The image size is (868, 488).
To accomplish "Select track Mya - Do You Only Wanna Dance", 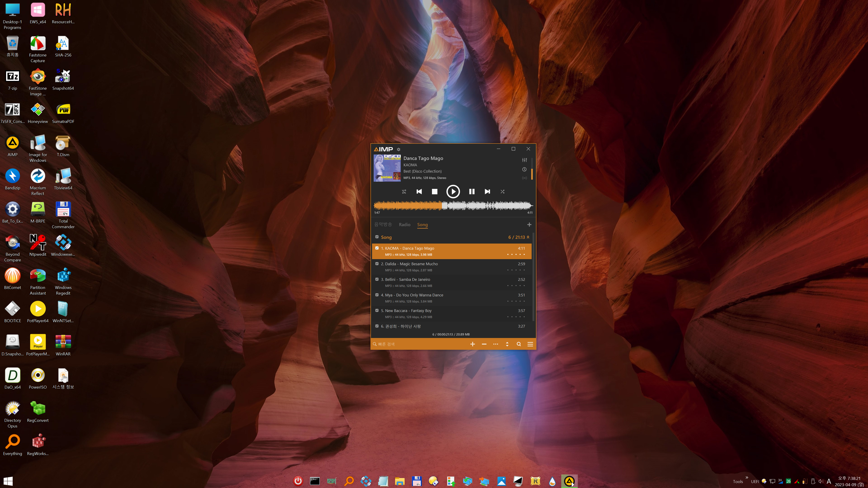I will 452,298.
